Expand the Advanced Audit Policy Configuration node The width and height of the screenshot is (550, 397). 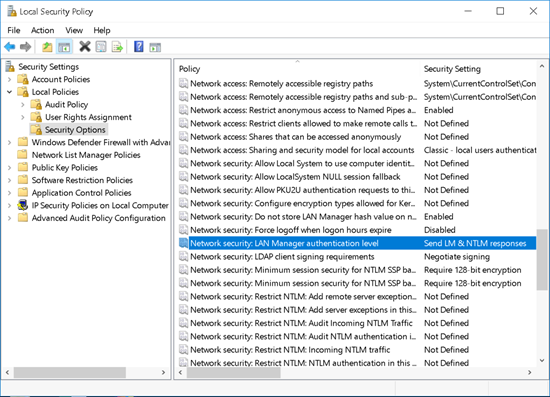pos(9,218)
